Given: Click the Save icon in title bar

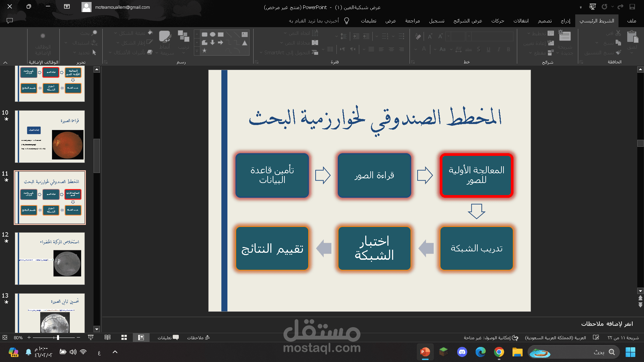Looking at the screenshot, I should (632, 7).
